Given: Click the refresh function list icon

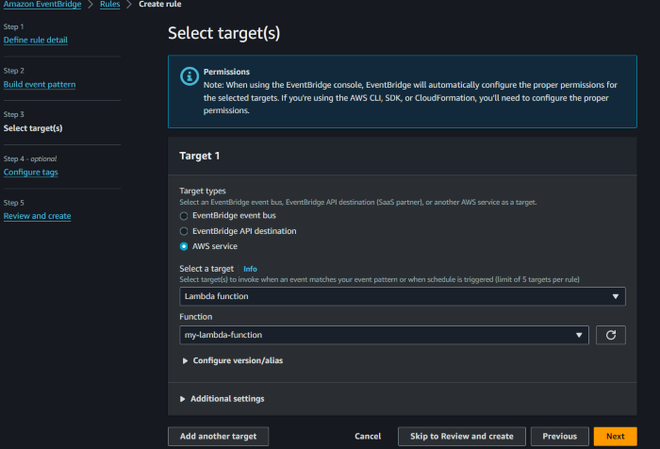Looking at the screenshot, I should [x=611, y=335].
